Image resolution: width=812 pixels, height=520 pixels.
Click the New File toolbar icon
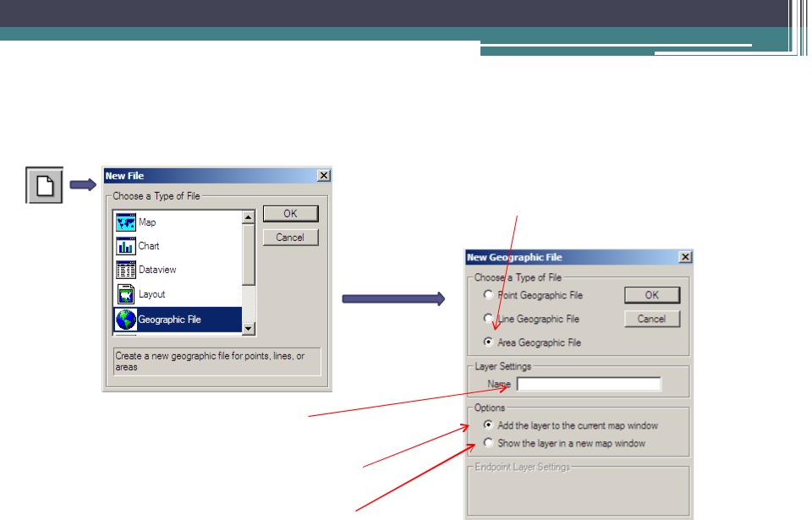[44, 185]
